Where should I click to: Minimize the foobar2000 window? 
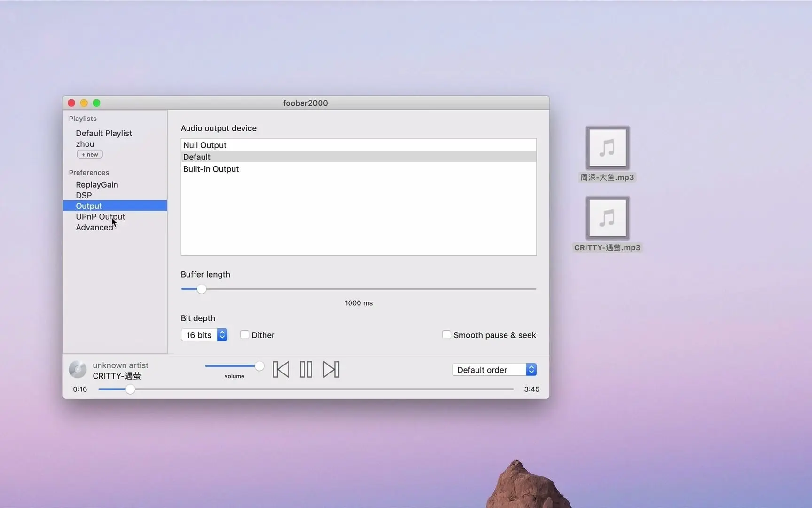click(x=84, y=103)
